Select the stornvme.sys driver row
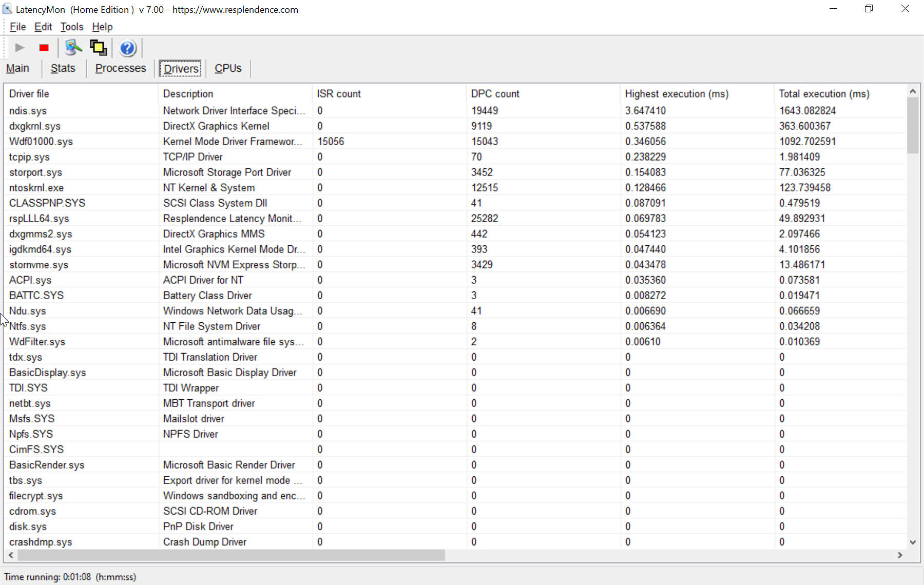Viewport: 924px width, 585px height. 455,265
